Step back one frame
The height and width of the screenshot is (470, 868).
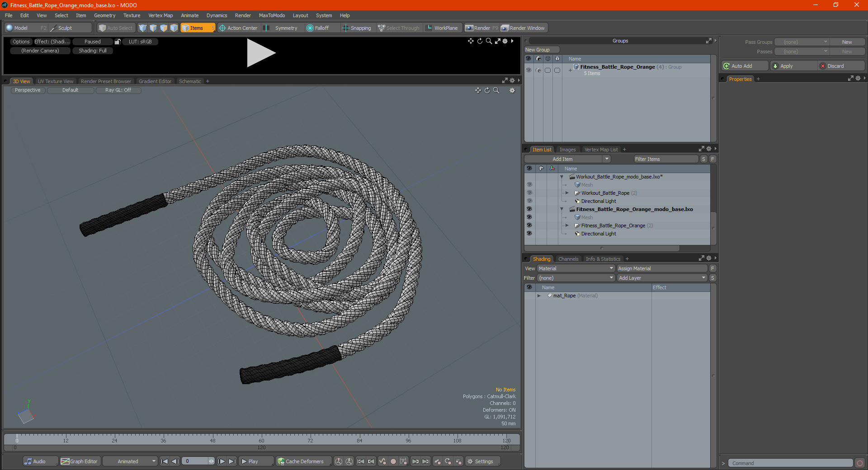[175, 461]
